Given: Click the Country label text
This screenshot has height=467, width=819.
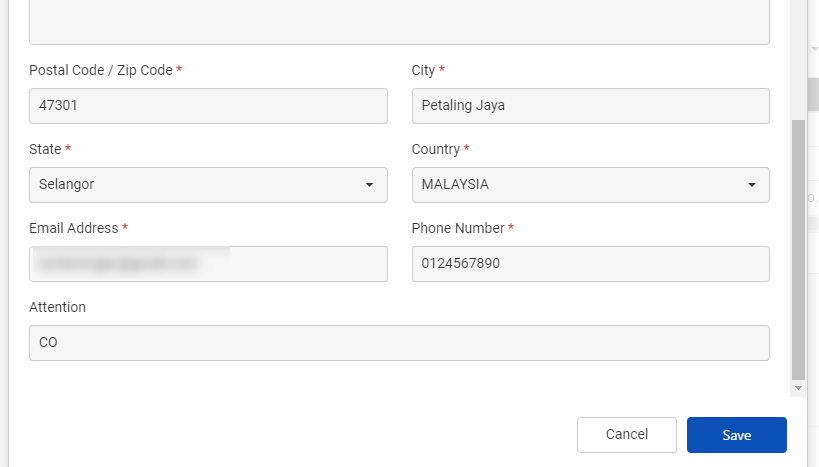Looking at the screenshot, I should pyautogui.click(x=436, y=149).
